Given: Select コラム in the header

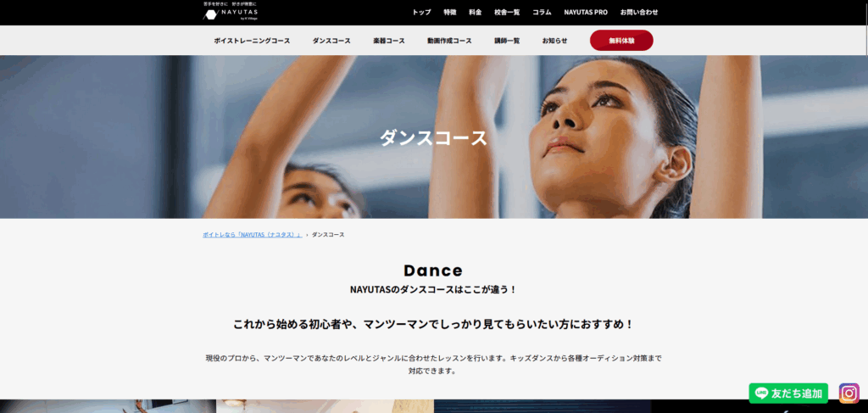Looking at the screenshot, I should point(542,13).
